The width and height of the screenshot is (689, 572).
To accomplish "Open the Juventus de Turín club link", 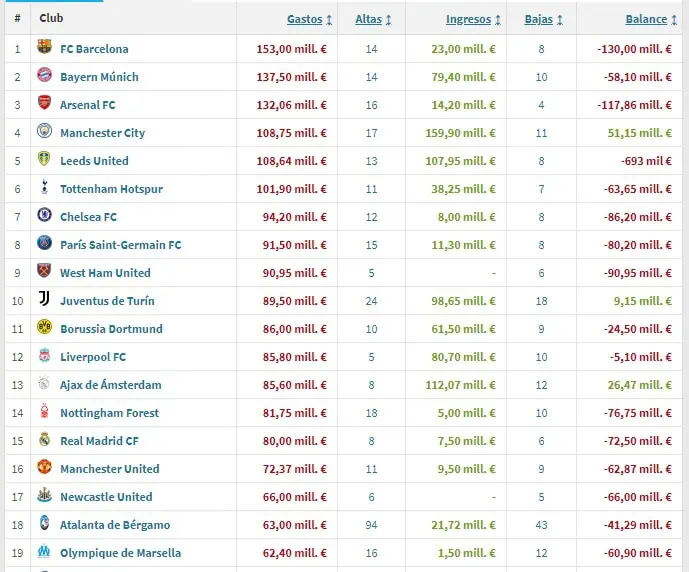I will pos(107,301).
